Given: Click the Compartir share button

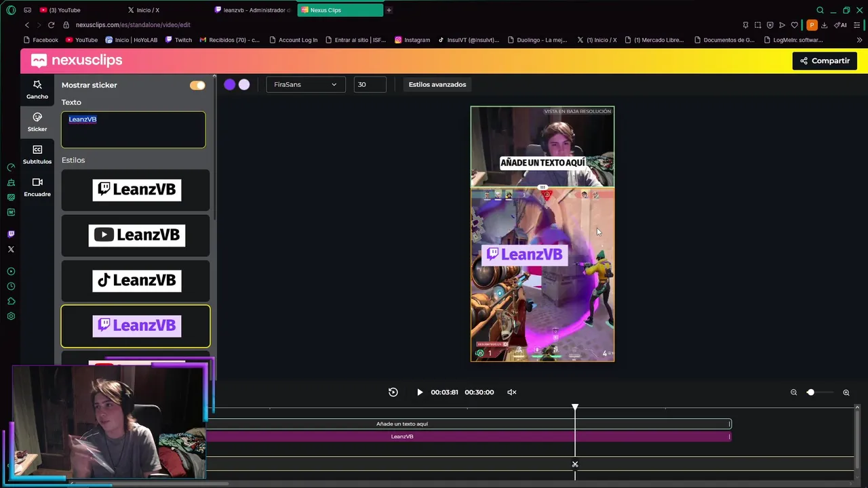Looking at the screenshot, I should click(825, 61).
